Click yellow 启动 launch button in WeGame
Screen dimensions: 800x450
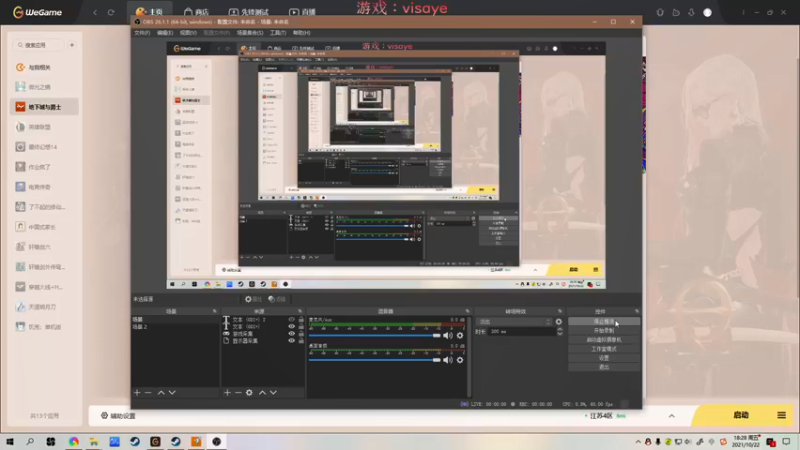tap(741, 415)
